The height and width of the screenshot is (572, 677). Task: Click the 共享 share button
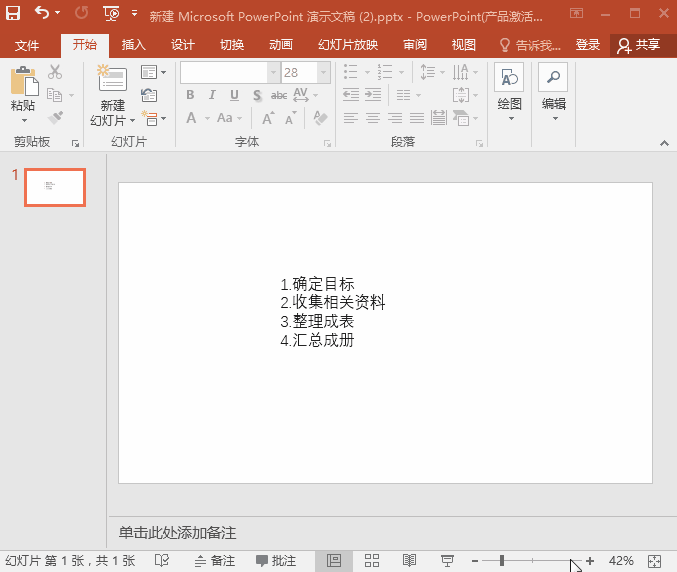[x=640, y=45]
